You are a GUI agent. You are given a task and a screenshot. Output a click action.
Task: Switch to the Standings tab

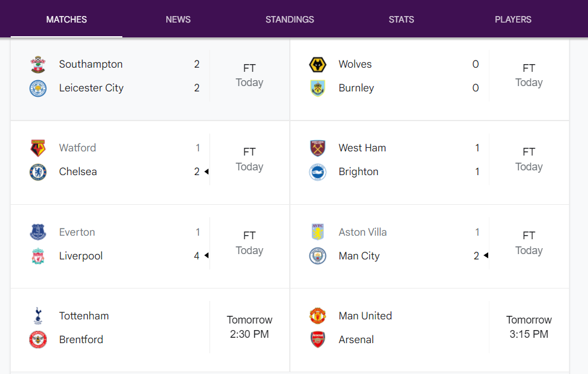click(290, 20)
